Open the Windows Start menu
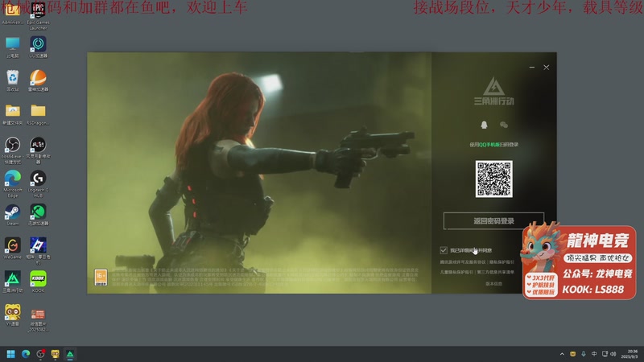The image size is (644, 362). 10,354
